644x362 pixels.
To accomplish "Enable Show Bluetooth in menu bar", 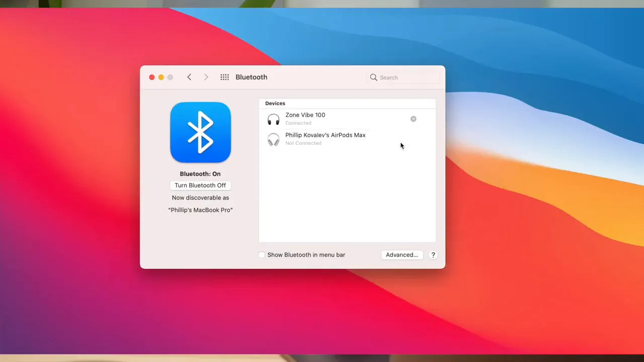I will [x=262, y=255].
